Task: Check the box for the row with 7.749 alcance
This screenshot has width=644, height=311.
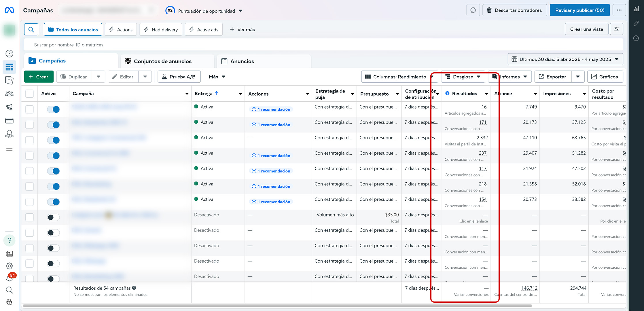Action: 29,109
